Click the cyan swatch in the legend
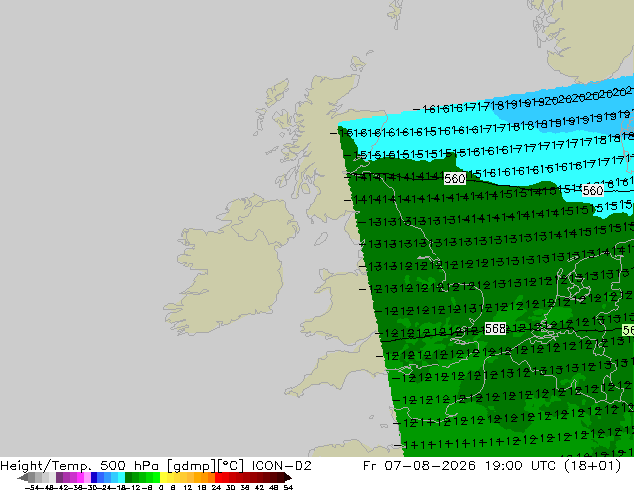 [x=121, y=477]
